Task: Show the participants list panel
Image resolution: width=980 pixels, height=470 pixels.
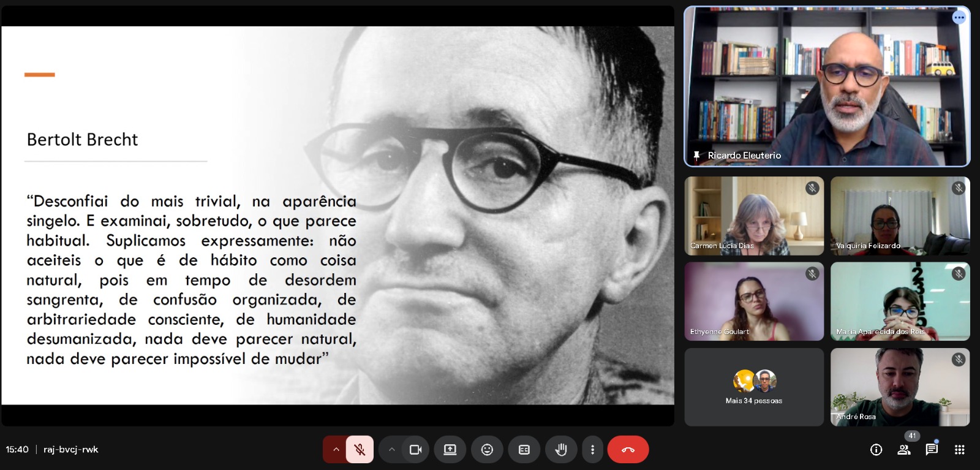Action: coord(903,450)
